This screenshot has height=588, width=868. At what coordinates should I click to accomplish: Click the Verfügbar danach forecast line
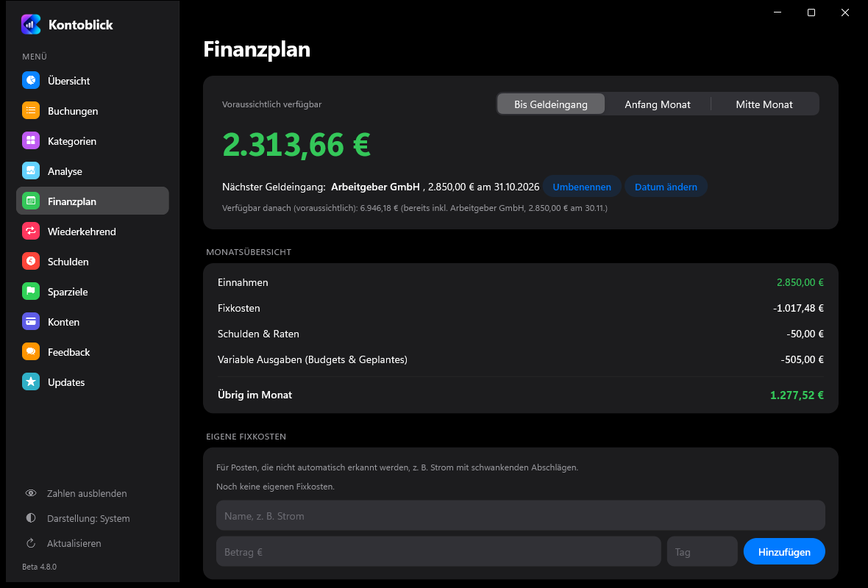tap(415, 208)
